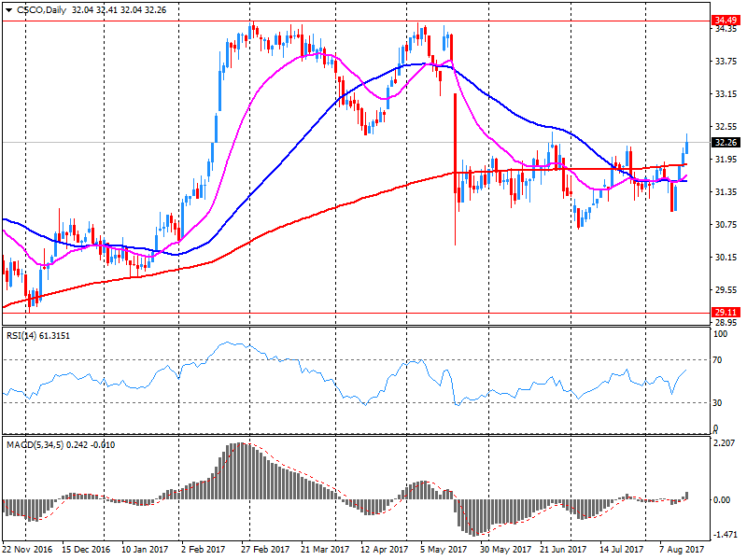Screen dimensions: 747x560
Task: Click the 7 Aug 2017 date label
Action: (682, 550)
